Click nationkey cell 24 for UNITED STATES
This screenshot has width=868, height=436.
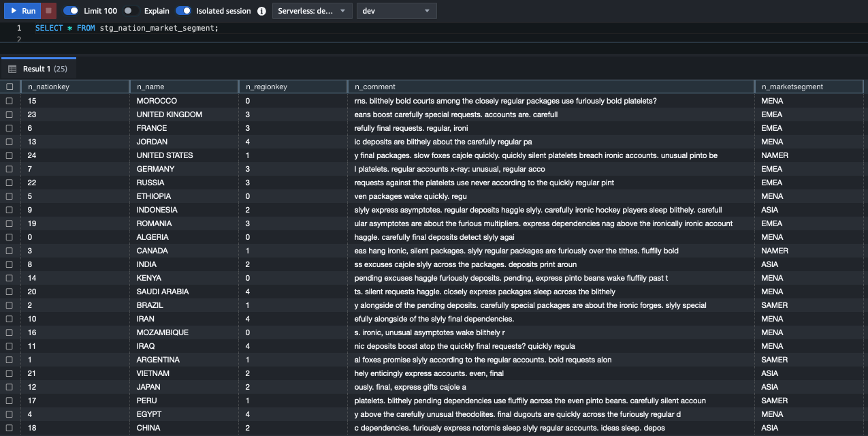(75, 155)
